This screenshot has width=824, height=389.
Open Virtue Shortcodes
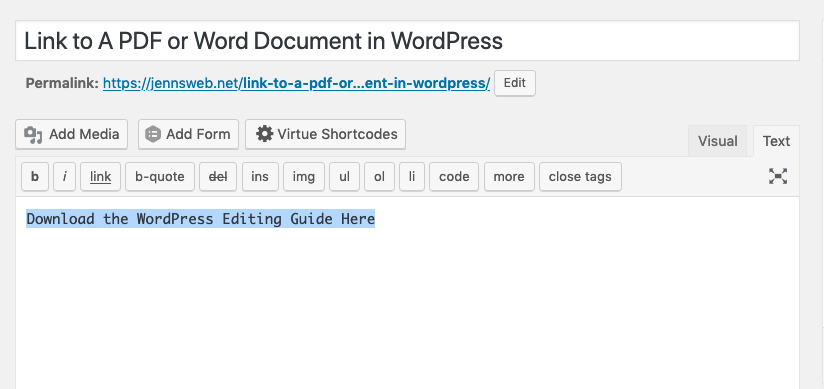click(325, 134)
